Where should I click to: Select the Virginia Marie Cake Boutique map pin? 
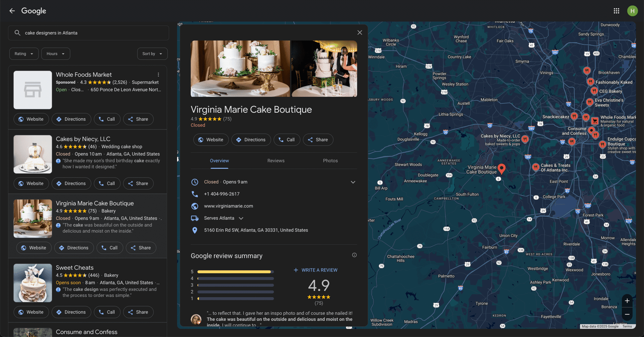(502, 168)
